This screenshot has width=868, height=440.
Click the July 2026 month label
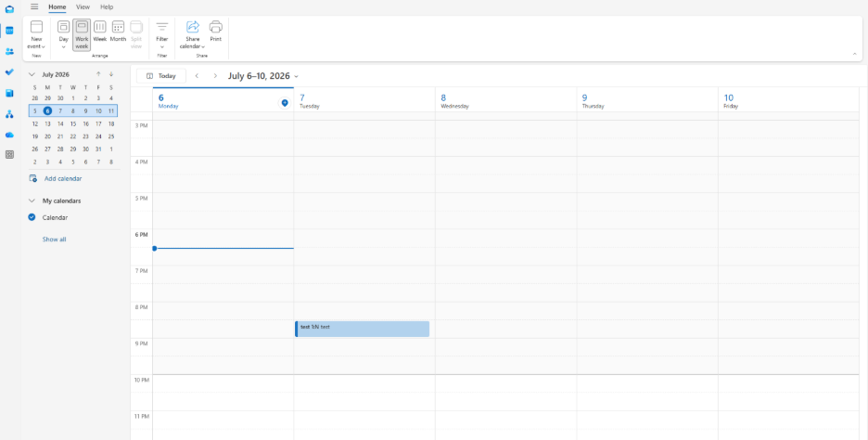[x=56, y=74]
